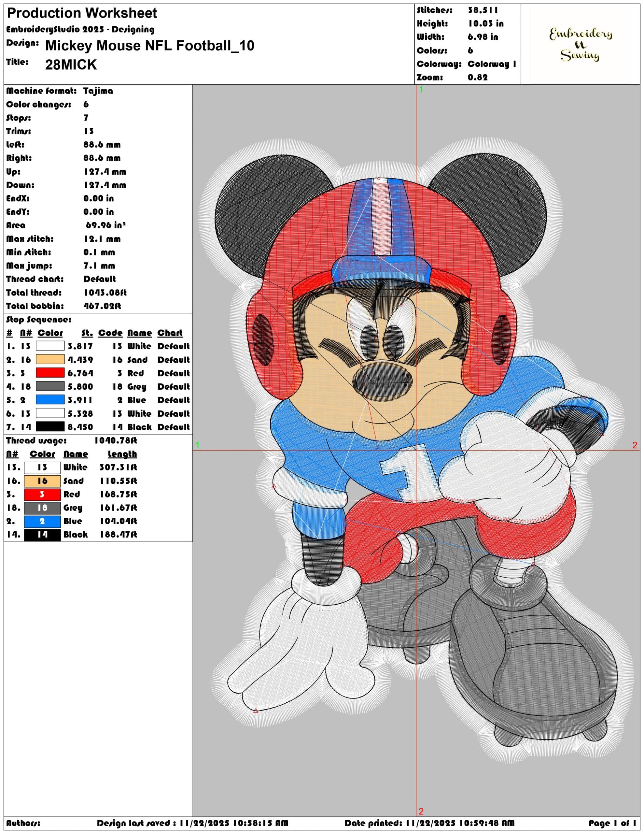Click the machine format value 'Tajima'
The height and width of the screenshot is (834, 644).
coord(98,91)
